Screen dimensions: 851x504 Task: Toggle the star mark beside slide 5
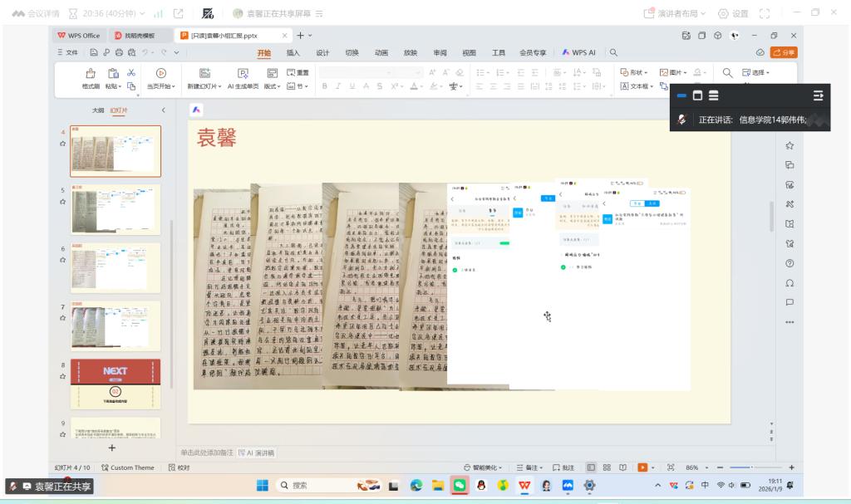(62, 201)
